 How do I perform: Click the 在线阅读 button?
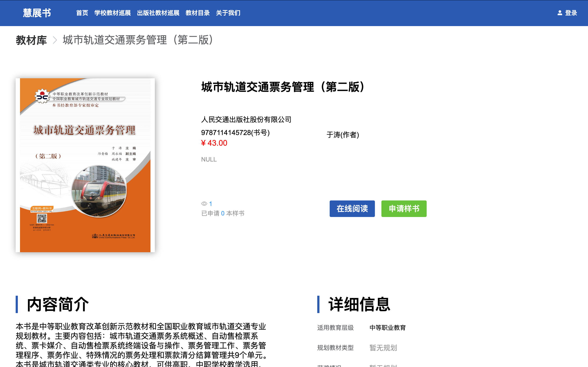(x=352, y=209)
